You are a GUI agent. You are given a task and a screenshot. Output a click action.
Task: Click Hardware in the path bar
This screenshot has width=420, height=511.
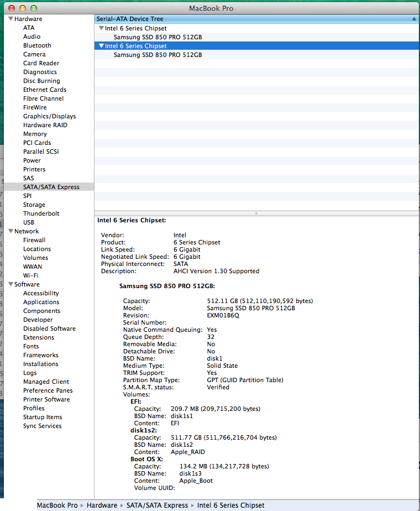click(102, 505)
